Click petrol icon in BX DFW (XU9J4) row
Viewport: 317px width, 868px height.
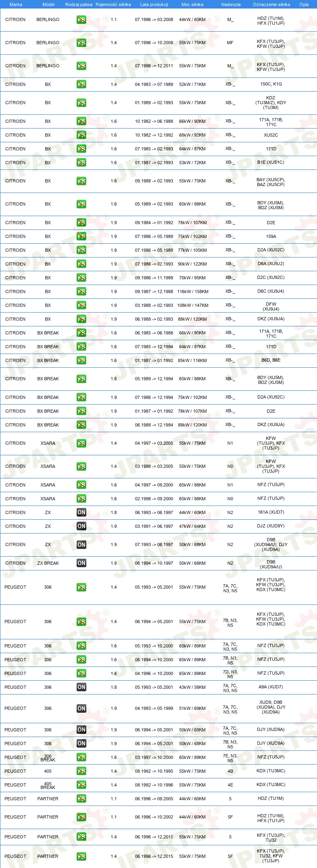click(81, 305)
